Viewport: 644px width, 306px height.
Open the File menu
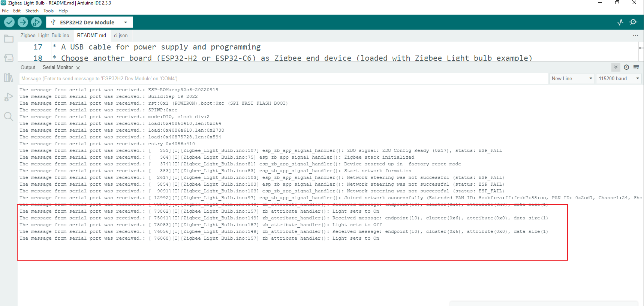click(x=5, y=11)
